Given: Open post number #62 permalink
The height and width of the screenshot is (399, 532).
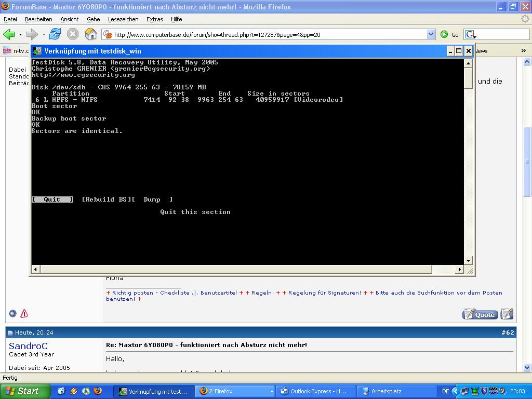Looking at the screenshot, I should [x=508, y=332].
